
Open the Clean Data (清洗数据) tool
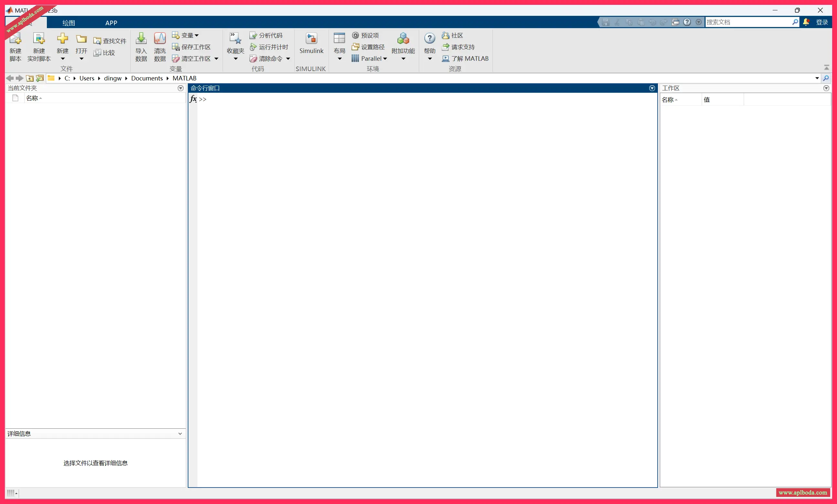pos(160,39)
